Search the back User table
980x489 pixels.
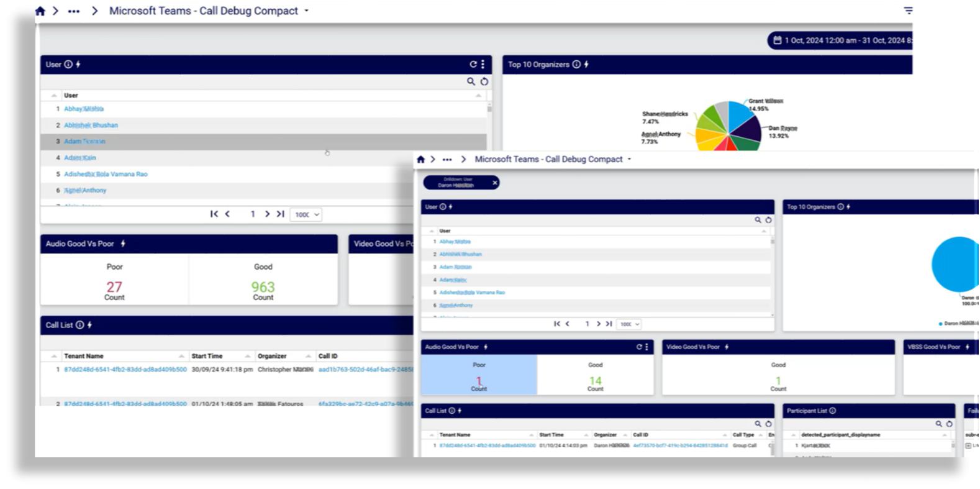pyautogui.click(x=471, y=81)
